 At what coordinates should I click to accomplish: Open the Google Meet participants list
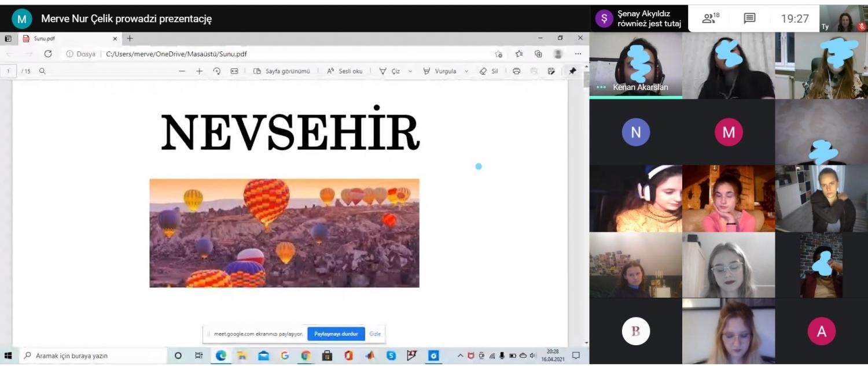click(x=710, y=19)
